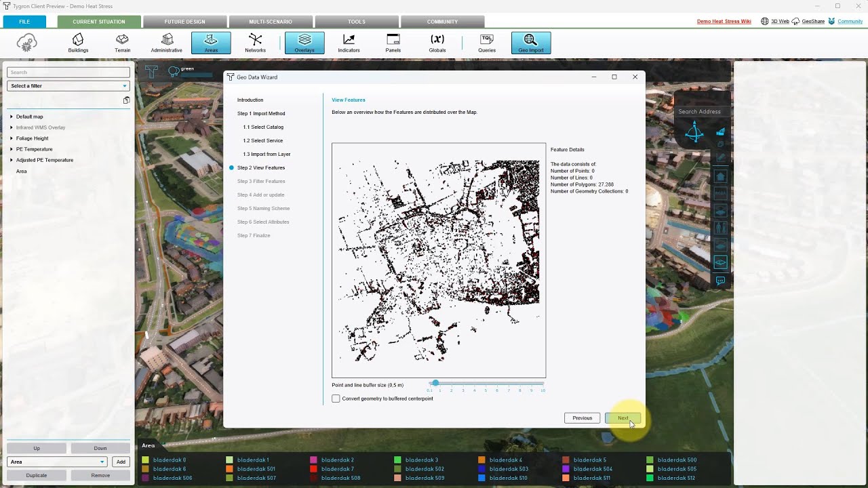
Task: Select the Areas ribbon item
Action: [x=211, y=43]
